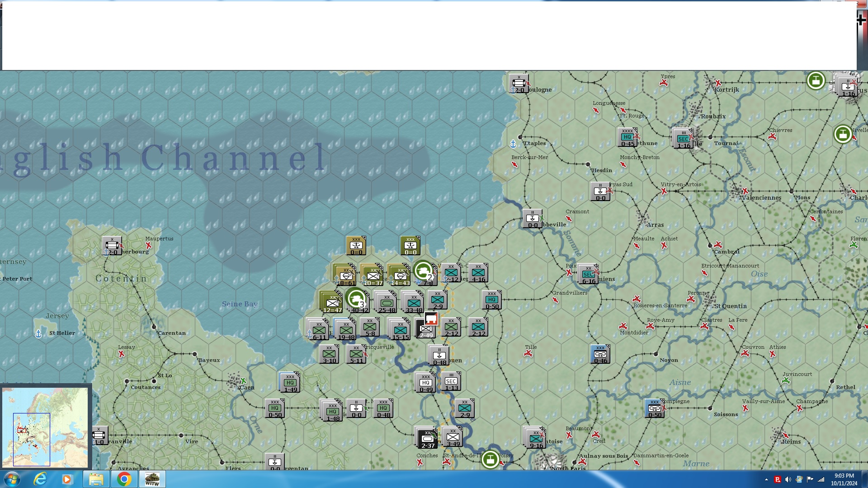This screenshot has width=868, height=488.
Task: Click the Europe minimap thumbnail
Action: [x=45, y=427]
